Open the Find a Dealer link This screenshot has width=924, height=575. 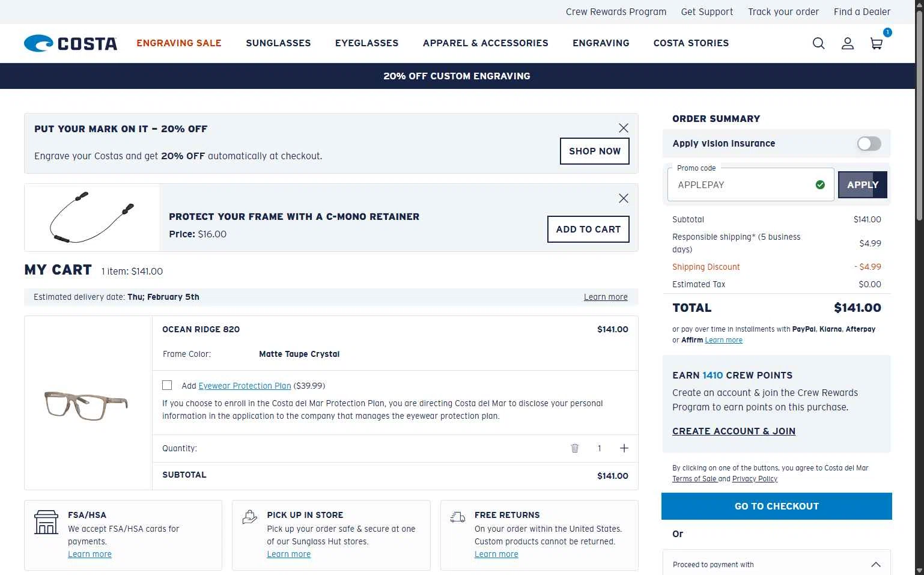pyautogui.click(x=862, y=12)
